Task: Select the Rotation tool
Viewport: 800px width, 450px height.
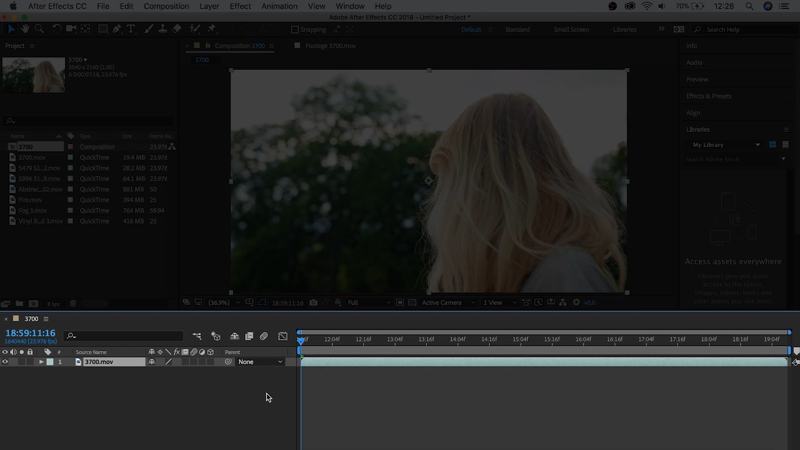Action: [56, 29]
